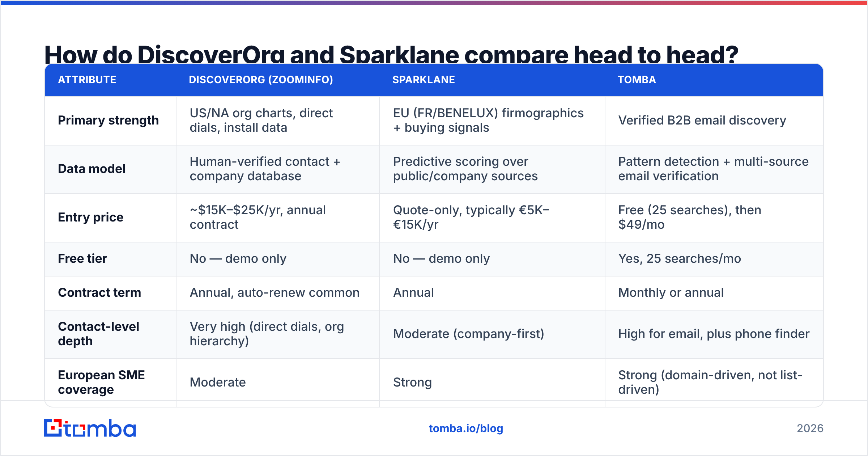Click the 'Data model' row label
This screenshot has width=868, height=456.
click(x=92, y=169)
